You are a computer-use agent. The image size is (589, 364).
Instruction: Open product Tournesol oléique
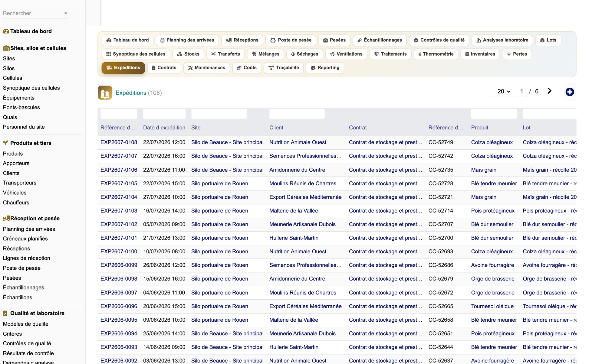(x=492, y=306)
